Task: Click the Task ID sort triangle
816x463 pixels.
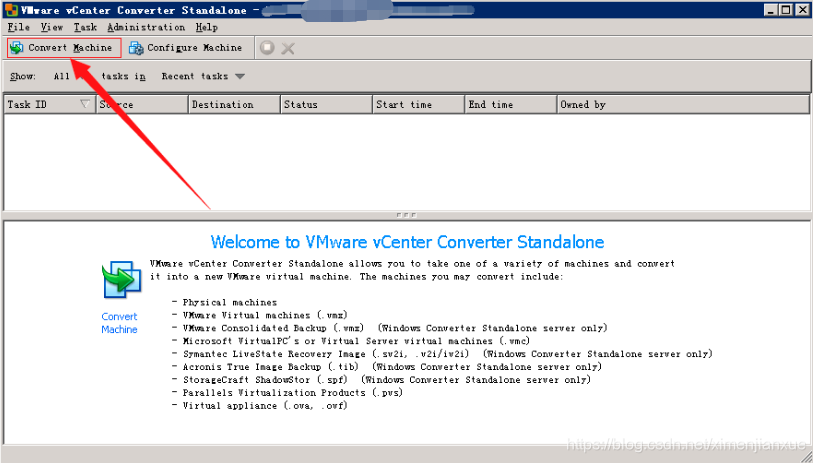Action: point(85,104)
